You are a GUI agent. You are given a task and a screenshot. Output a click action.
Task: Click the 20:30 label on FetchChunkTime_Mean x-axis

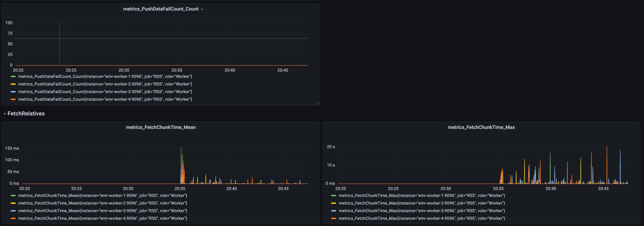128,189
